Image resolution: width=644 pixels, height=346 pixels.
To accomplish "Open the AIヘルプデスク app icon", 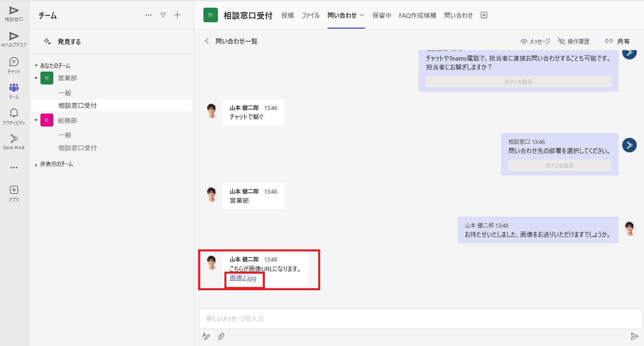I will tap(14, 36).
